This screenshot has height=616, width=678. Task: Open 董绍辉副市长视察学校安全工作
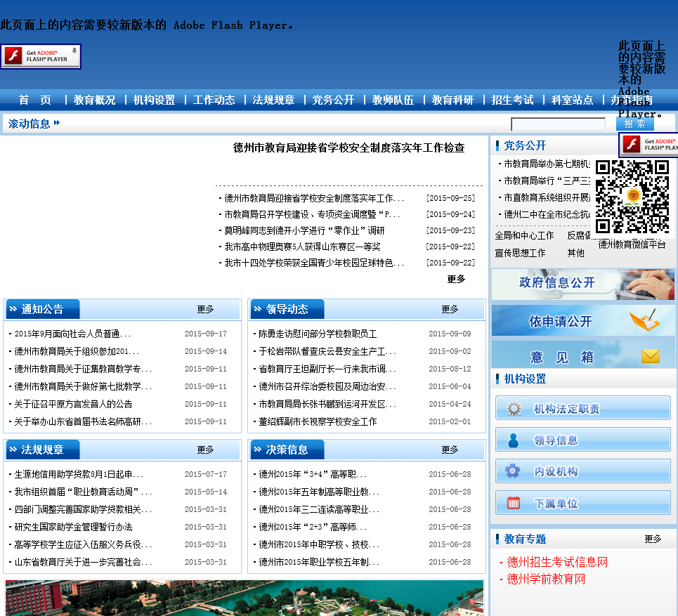coord(318,421)
